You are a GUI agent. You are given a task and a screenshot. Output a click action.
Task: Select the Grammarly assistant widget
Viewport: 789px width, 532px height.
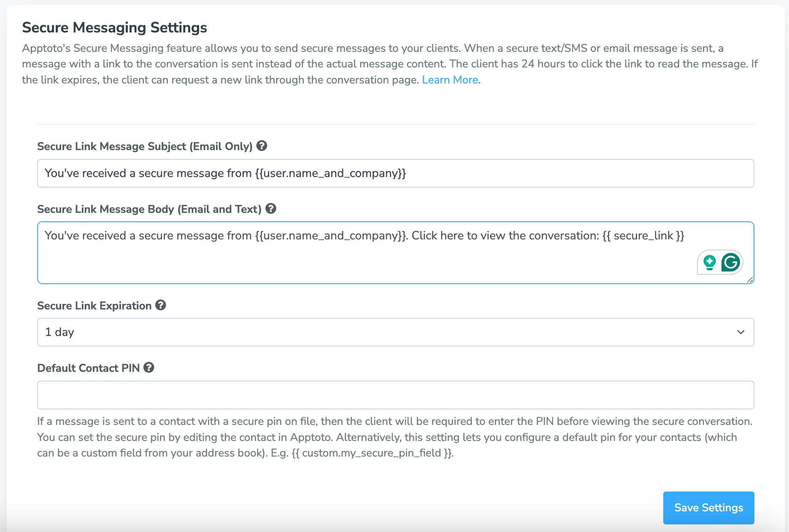tap(719, 262)
